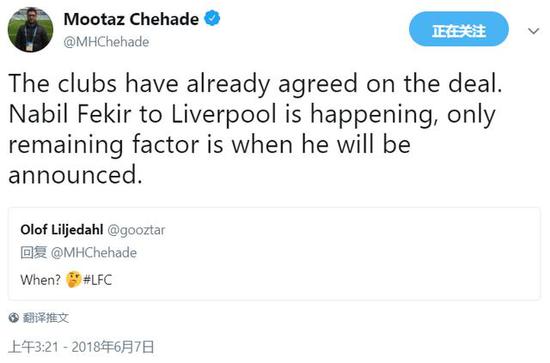The width and height of the screenshot is (550, 363).
Task: Click the 回复 reply label
Action: click(33, 253)
